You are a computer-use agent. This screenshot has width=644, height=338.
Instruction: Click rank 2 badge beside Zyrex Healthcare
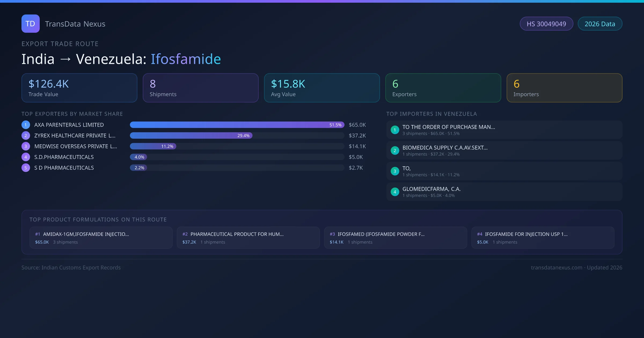[26, 135]
